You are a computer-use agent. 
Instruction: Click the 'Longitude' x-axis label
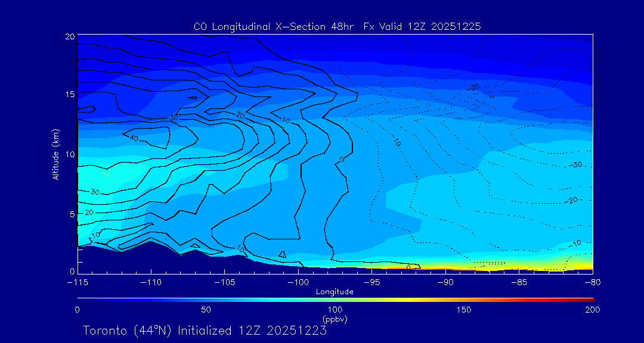[335, 292]
